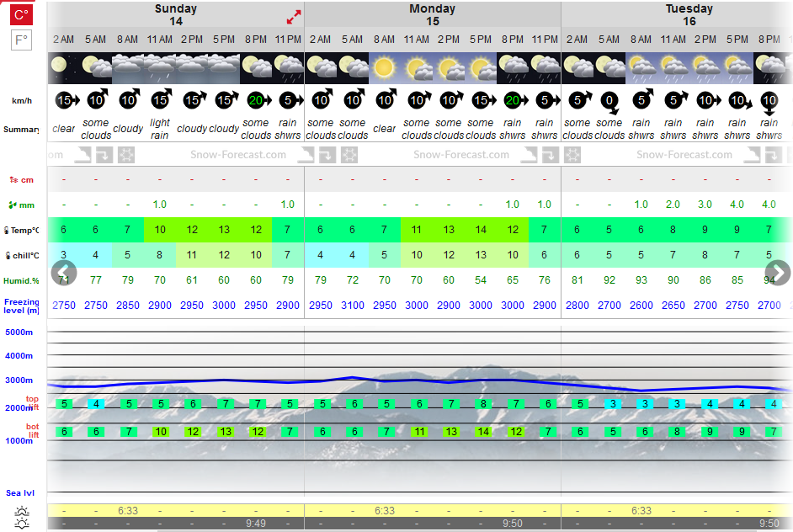Click the sunrise icon at bottom left
This screenshot has width=793, height=532.
pyautogui.click(x=22, y=511)
